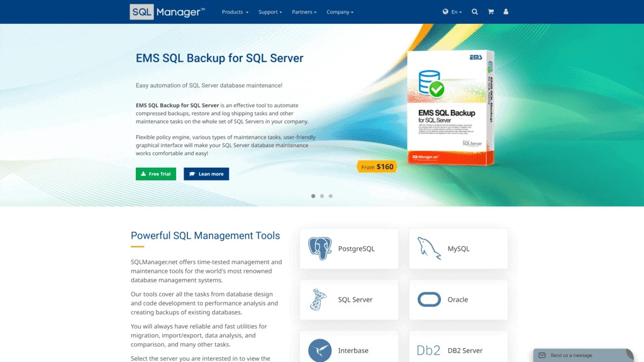
Task: Open the user account icon
Action: [506, 11]
